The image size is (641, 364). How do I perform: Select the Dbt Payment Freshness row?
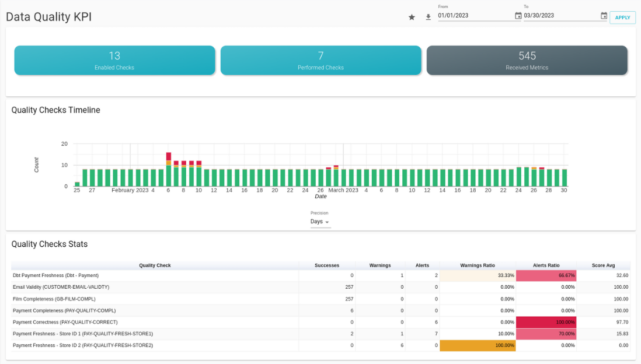coord(321,275)
